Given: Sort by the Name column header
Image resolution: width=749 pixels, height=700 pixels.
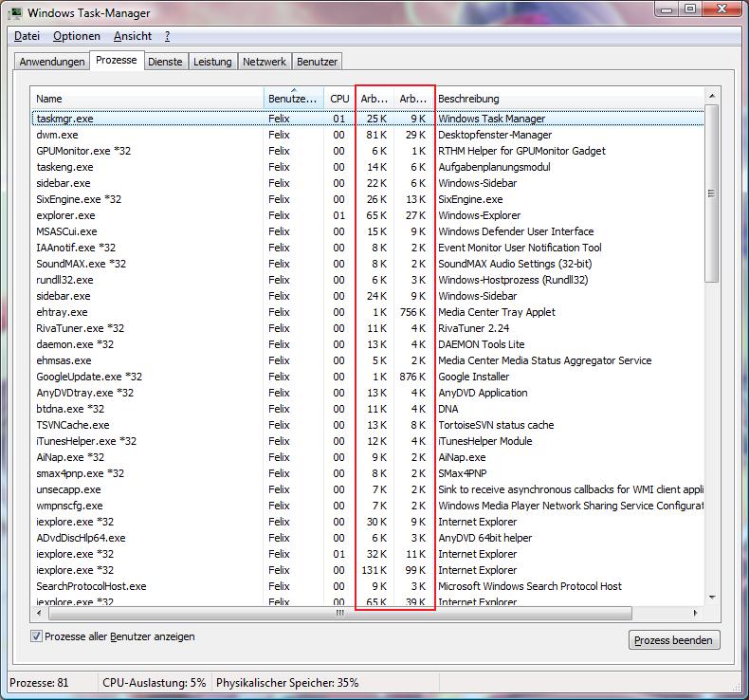Looking at the screenshot, I should tap(147, 99).
